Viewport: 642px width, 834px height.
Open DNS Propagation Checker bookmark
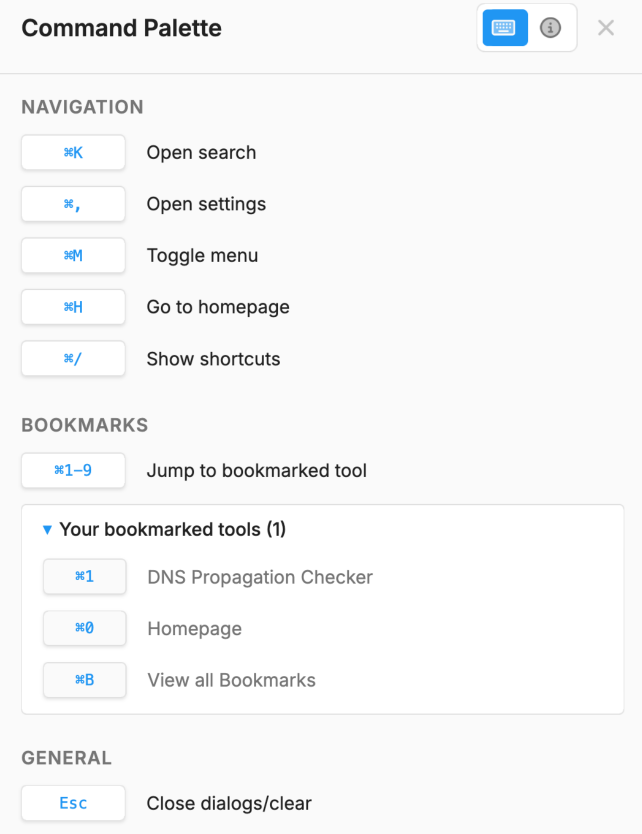pos(259,577)
